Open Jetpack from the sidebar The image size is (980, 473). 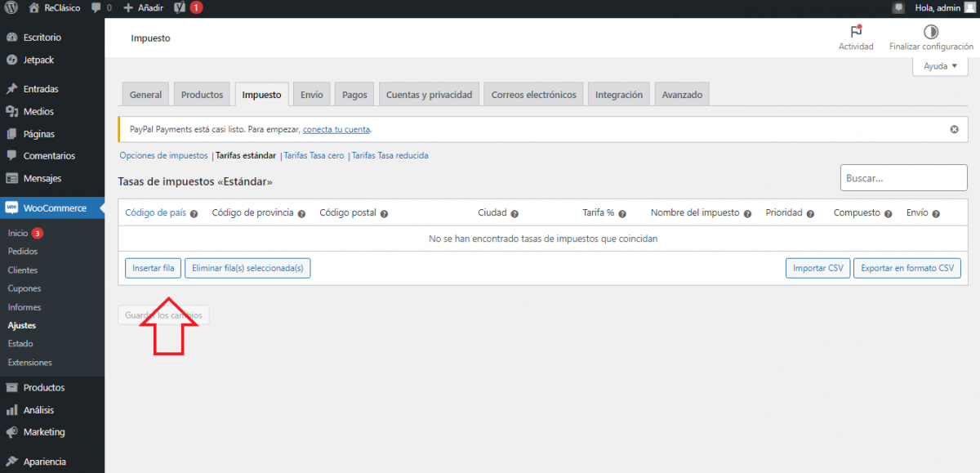click(38, 60)
